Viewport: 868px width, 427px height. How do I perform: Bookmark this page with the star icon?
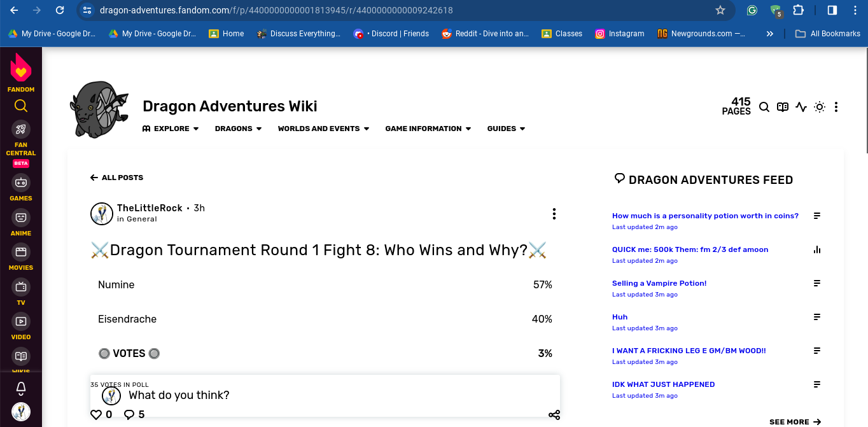click(x=720, y=10)
